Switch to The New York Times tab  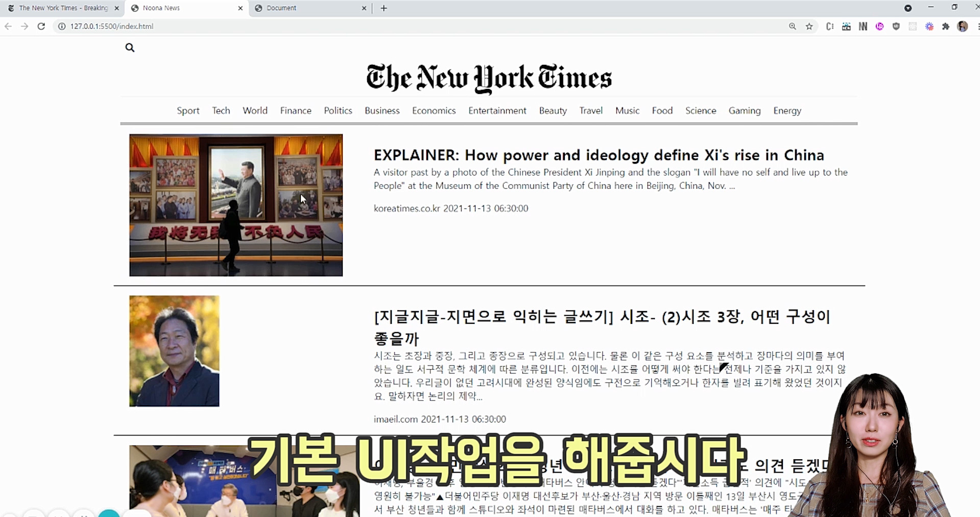(61, 8)
